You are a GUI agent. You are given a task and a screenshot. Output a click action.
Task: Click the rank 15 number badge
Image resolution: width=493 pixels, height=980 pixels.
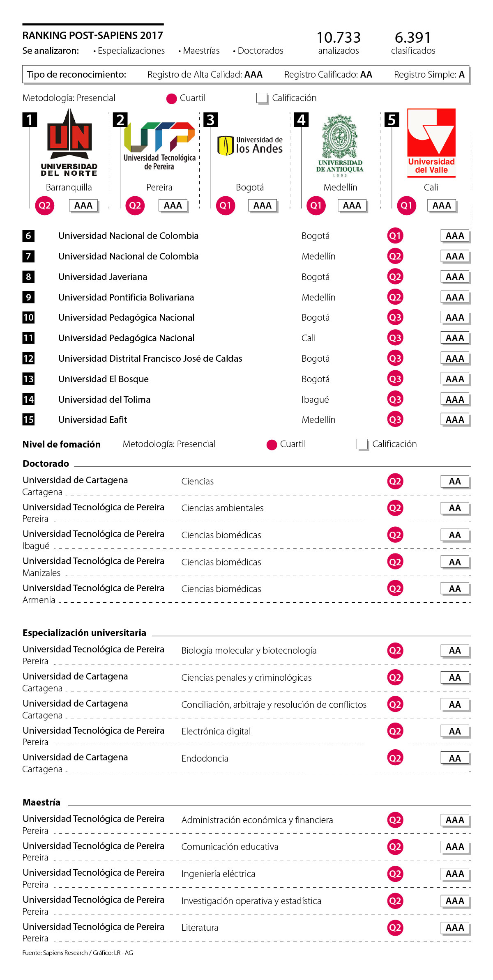(x=28, y=420)
